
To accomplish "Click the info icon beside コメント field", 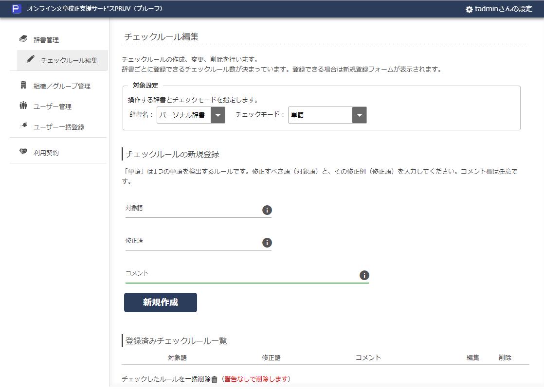I will click(364, 275).
